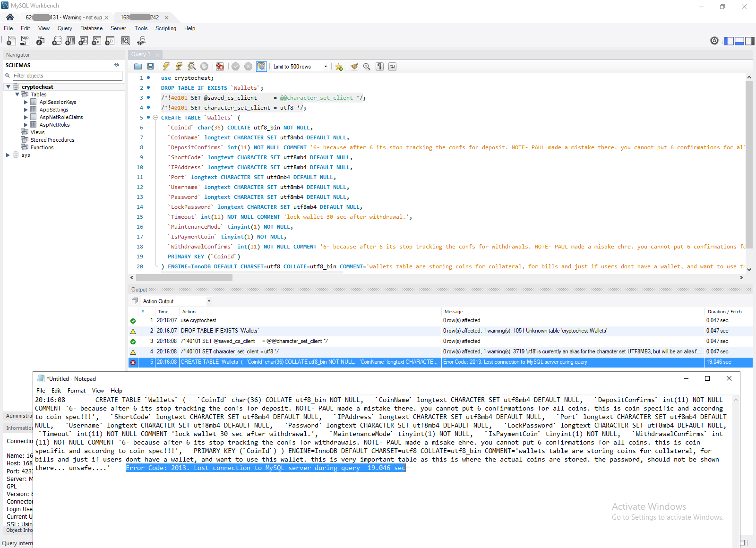The image size is (756, 548).
Task: Beautify the SQL query with broom icon
Action: [x=354, y=67]
